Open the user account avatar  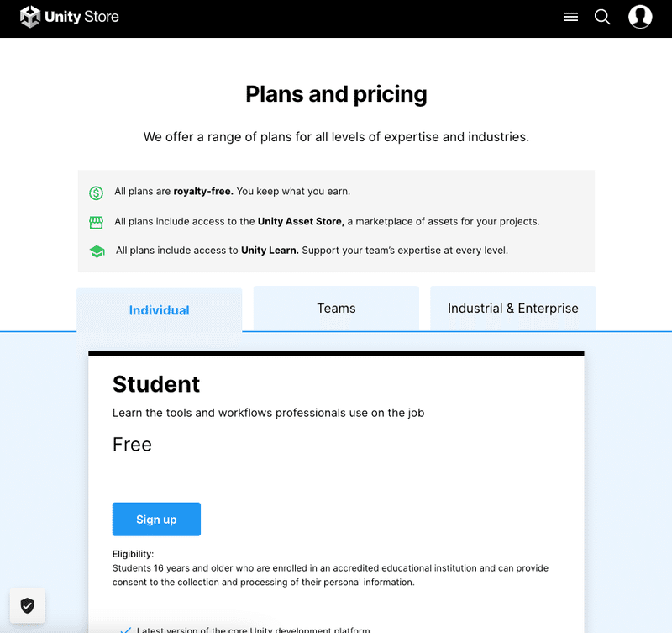[x=640, y=17]
